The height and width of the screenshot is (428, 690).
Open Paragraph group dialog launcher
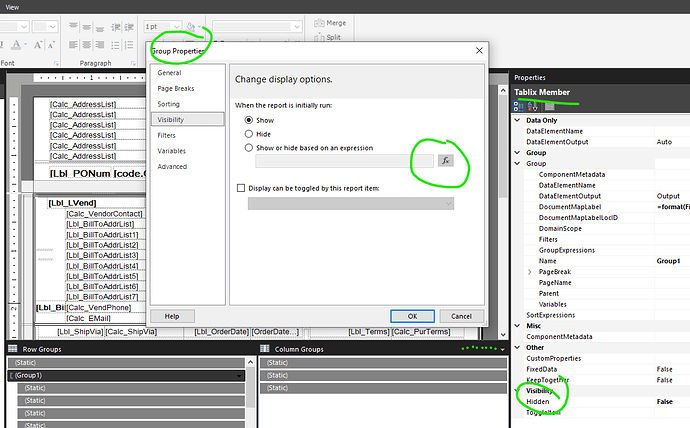pos(133,63)
